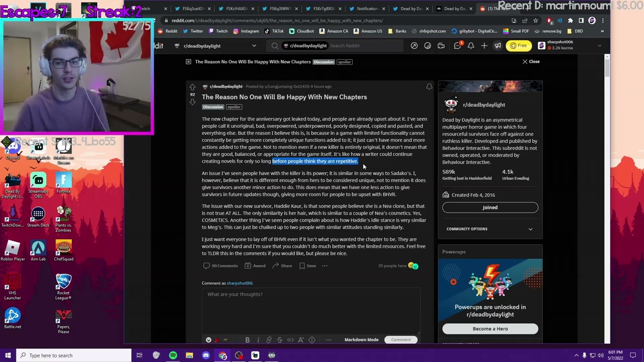The image size is (644, 362).
Task: Open post overflow menu (three dots)
Action: point(325,266)
